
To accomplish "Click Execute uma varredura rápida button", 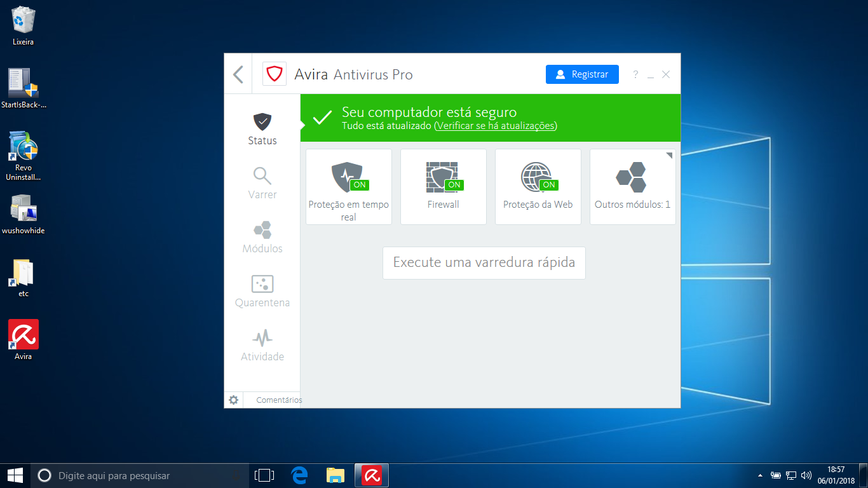I will click(x=484, y=262).
